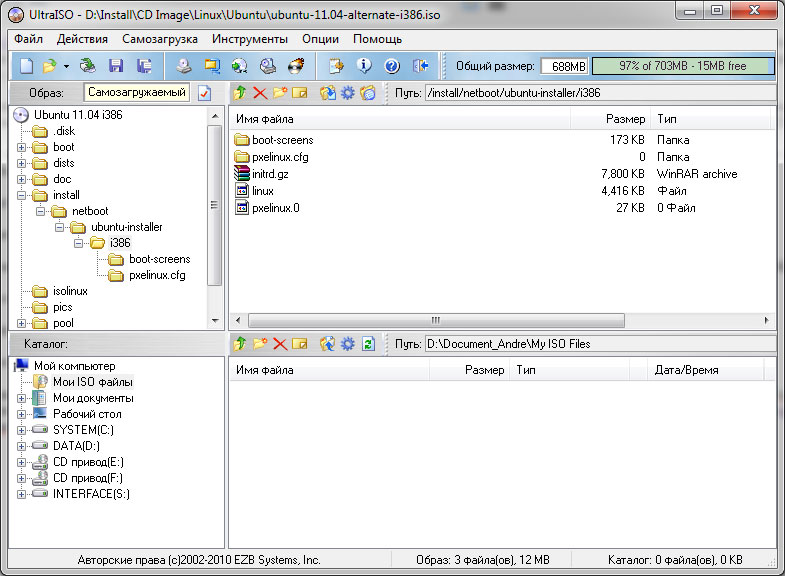The width and height of the screenshot is (785, 576).
Task: Click the upper pane New Folder icon
Action: [280, 93]
